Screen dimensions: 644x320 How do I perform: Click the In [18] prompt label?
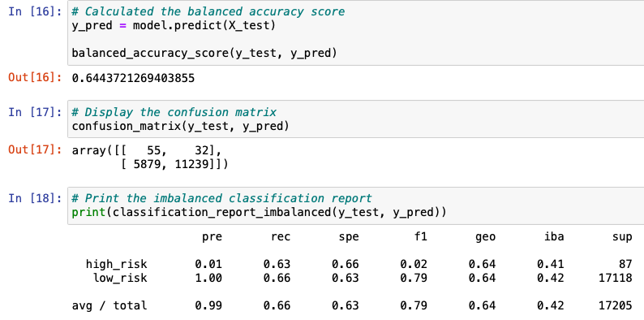(35, 198)
